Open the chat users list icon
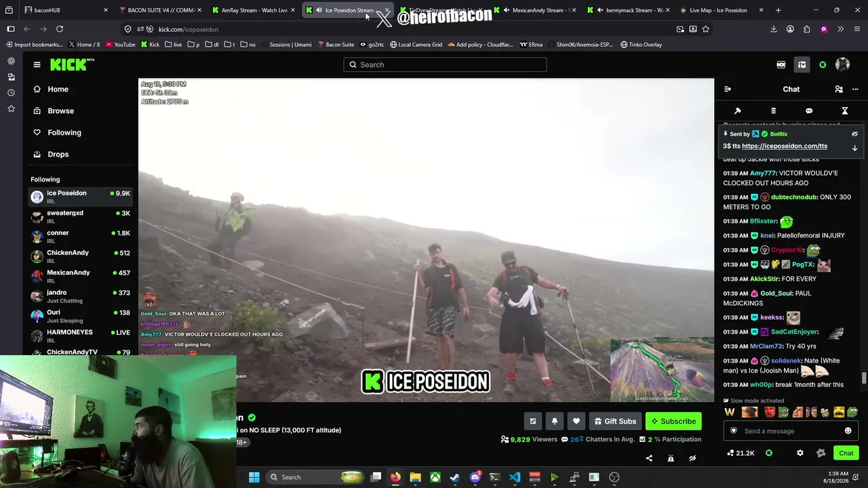Viewport: 868px width, 488px height. tap(839, 89)
